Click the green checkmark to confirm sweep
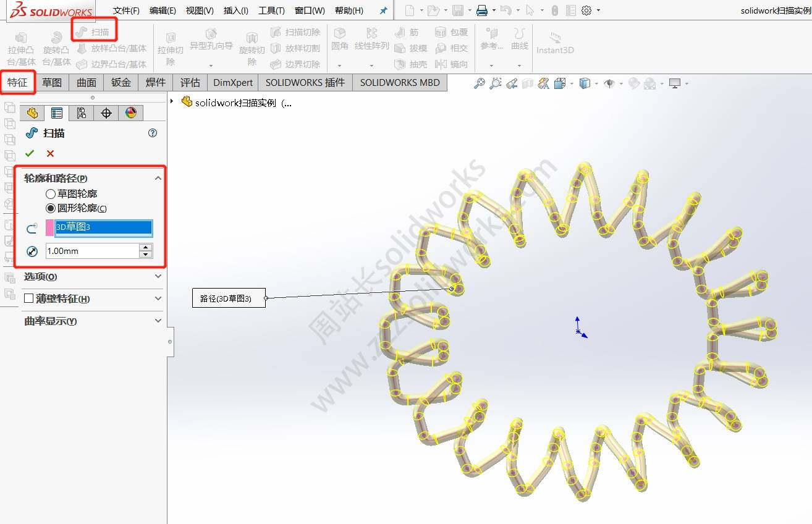Screen dimensions: 812x524 (x=30, y=153)
